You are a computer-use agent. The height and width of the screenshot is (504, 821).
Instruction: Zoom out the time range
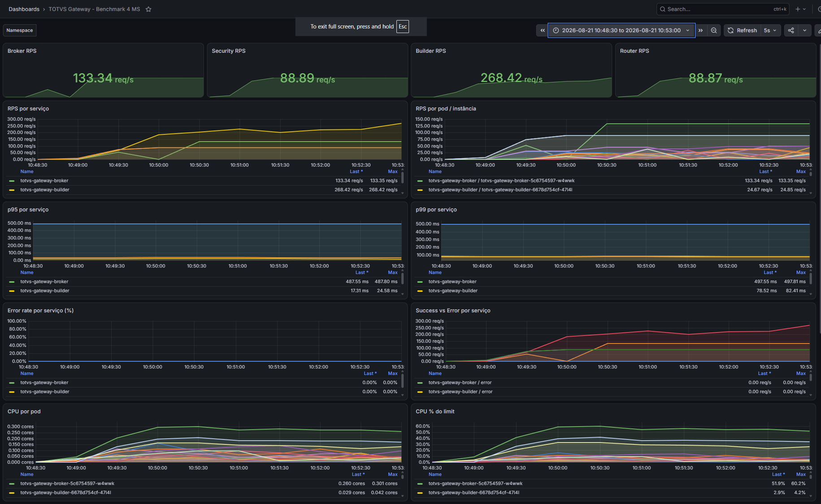714,30
